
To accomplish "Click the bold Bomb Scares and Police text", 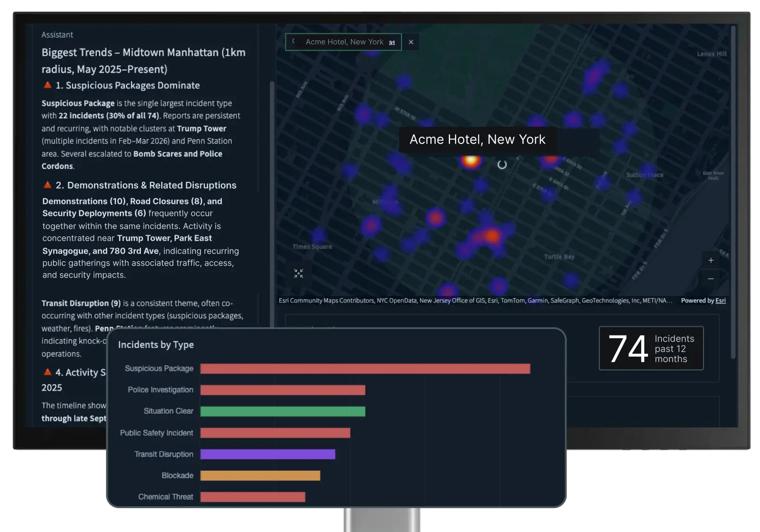I will [178, 154].
